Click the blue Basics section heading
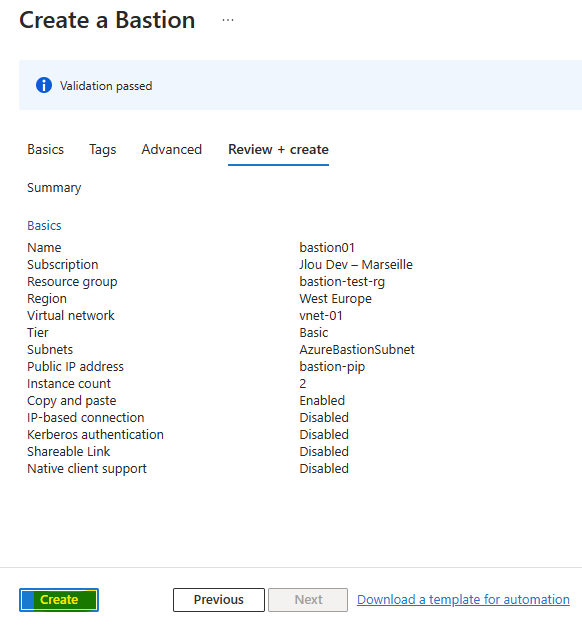The width and height of the screenshot is (582, 625). point(44,226)
